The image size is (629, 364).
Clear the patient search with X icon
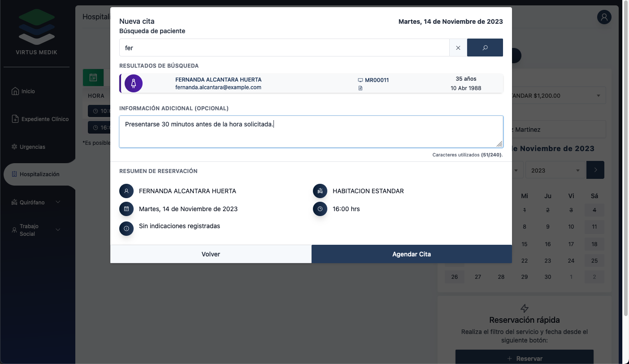click(x=458, y=48)
